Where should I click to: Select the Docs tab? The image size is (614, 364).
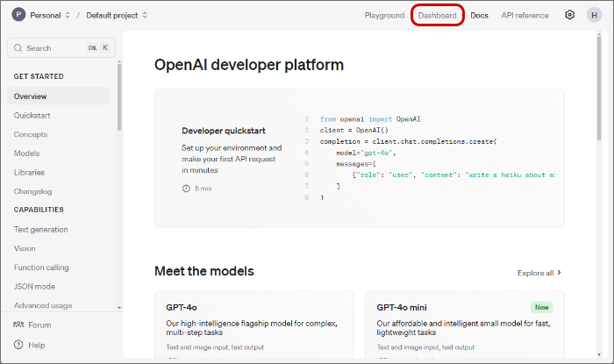[x=479, y=15]
